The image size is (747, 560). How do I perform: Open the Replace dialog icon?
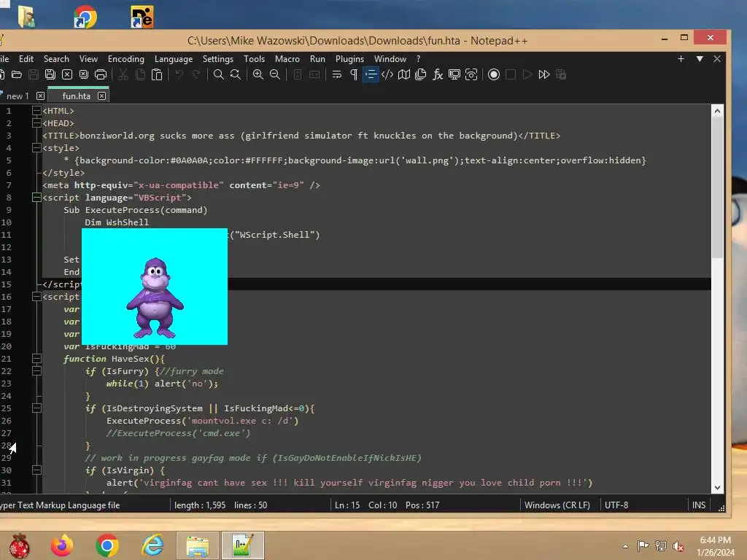click(236, 74)
